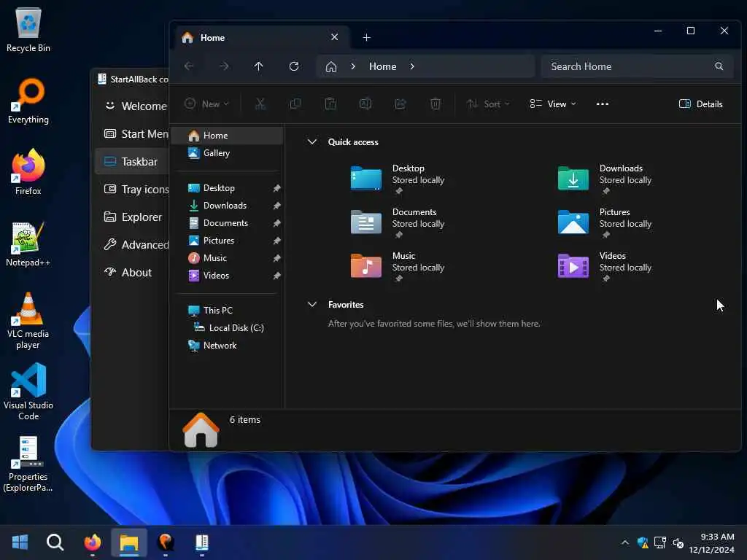
Task: Collapse the Quick access section
Action: click(312, 142)
